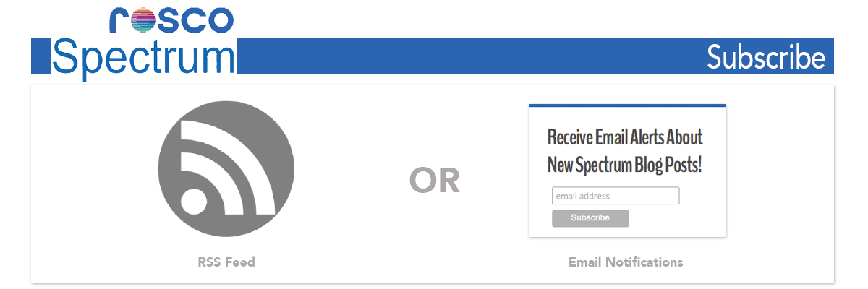Viewport: 868px width, 289px height.
Task: Open the RSS Feed text link
Action: (x=226, y=262)
